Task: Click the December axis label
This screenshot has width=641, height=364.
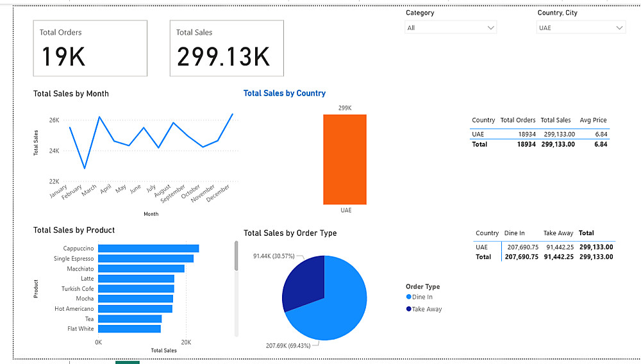Action: (x=218, y=193)
